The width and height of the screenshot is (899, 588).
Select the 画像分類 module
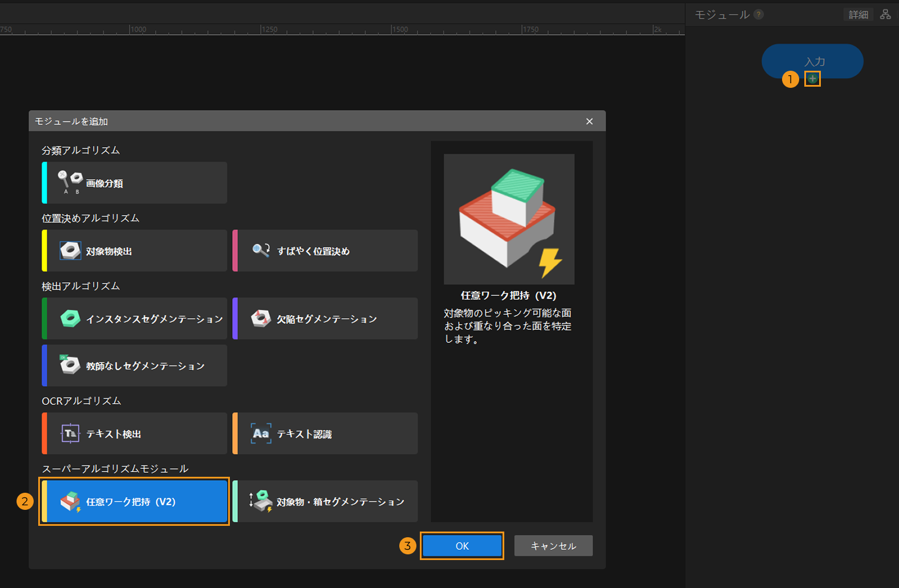[135, 183]
